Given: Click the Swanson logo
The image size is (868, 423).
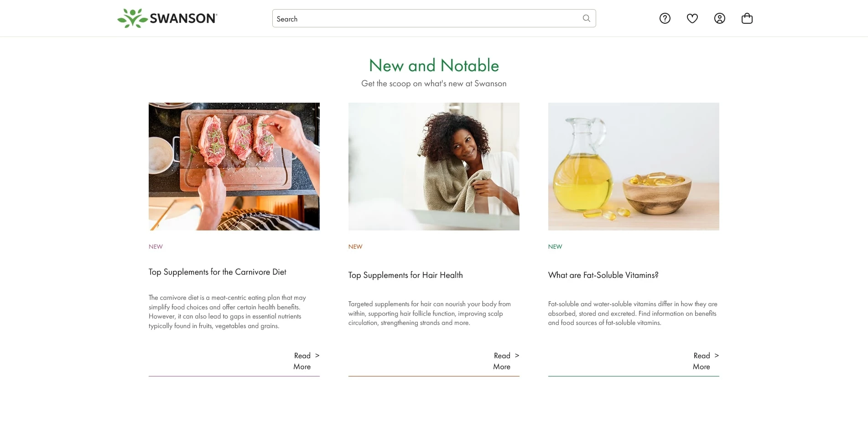Looking at the screenshot, I should (x=167, y=18).
